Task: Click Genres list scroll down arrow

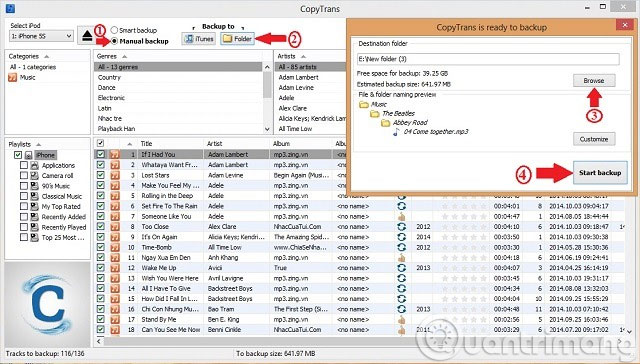Action: click(267, 129)
